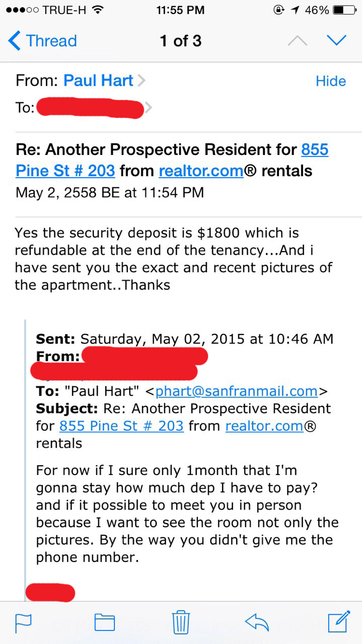Compose a new message
This screenshot has height=644, width=362.
tap(339, 621)
